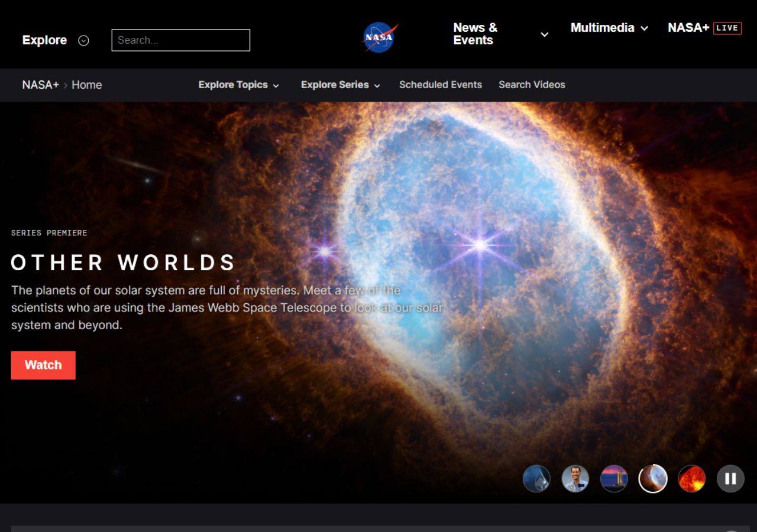Open the Explore Topics dropdown

coord(238,85)
